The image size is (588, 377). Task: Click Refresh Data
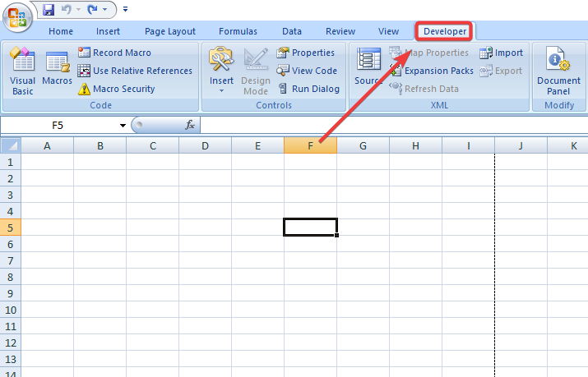tap(424, 89)
